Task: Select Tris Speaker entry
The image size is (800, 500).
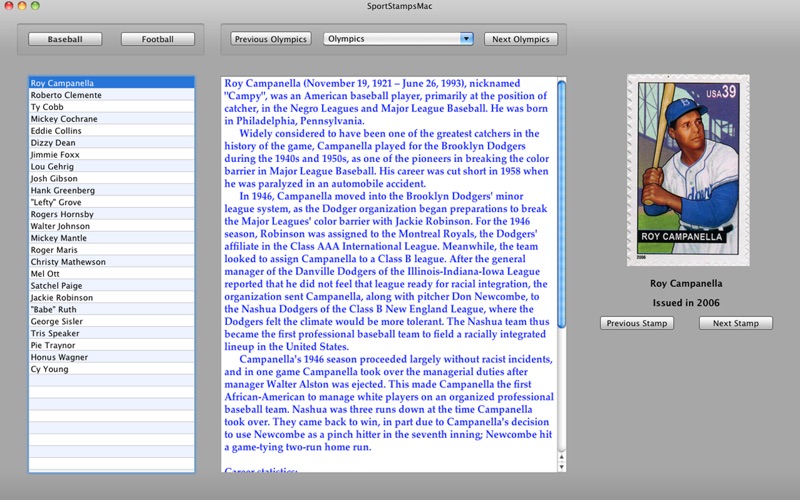Action: 112,333
